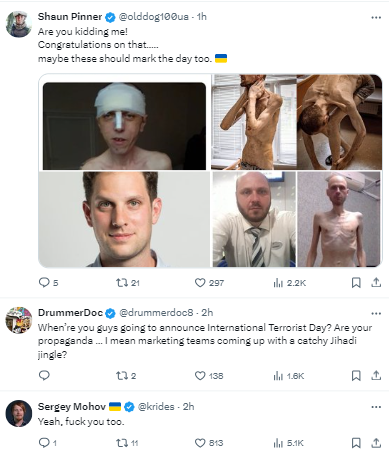
Task: Open more options for Sergey Mohov's tweet
Action: click(376, 407)
